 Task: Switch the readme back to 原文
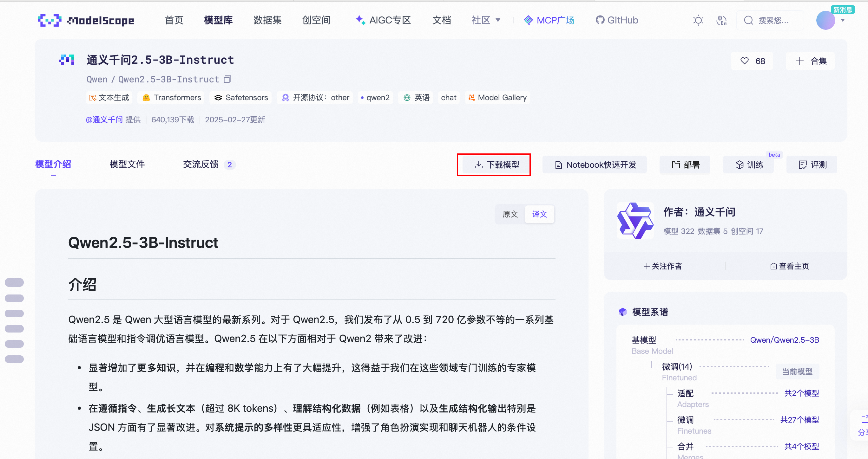pyautogui.click(x=510, y=214)
